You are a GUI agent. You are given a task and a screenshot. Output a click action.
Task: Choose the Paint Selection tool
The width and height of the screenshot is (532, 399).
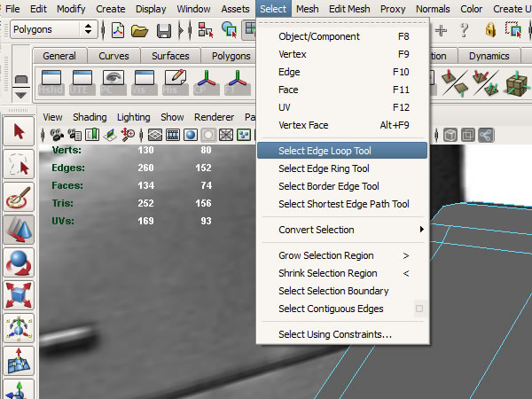point(19,198)
